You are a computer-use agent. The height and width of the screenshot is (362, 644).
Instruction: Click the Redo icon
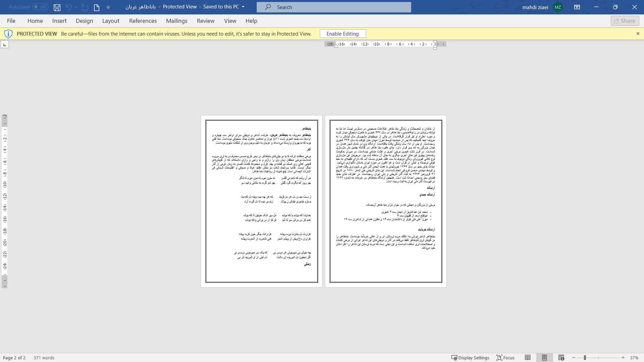click(85, 7)
